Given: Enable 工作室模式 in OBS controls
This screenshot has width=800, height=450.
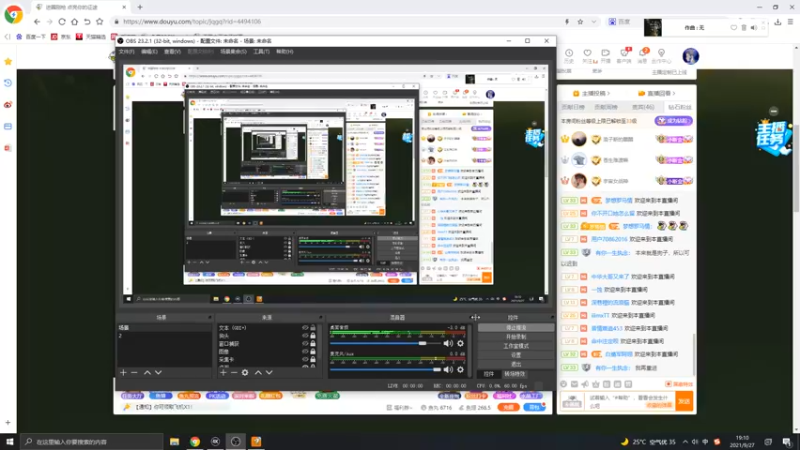Looking at the screenshot, I should pyautogui.click(x=516, y=346).
